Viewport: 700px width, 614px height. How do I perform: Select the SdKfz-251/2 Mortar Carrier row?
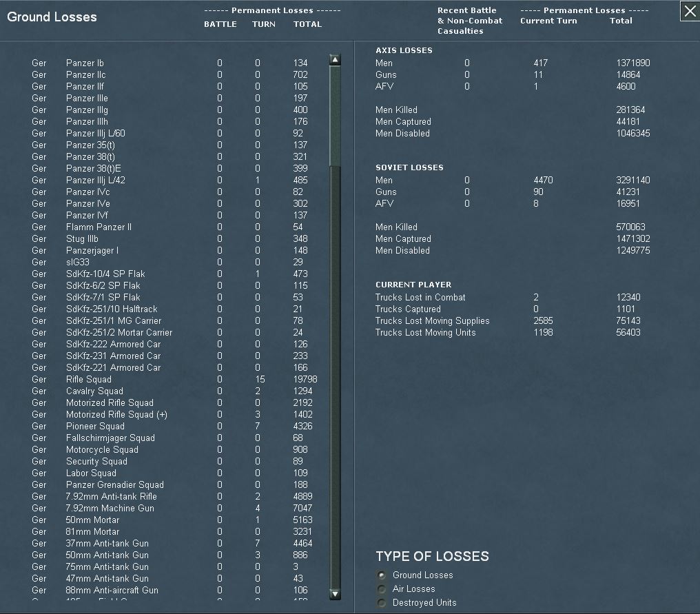coord(174,333)
